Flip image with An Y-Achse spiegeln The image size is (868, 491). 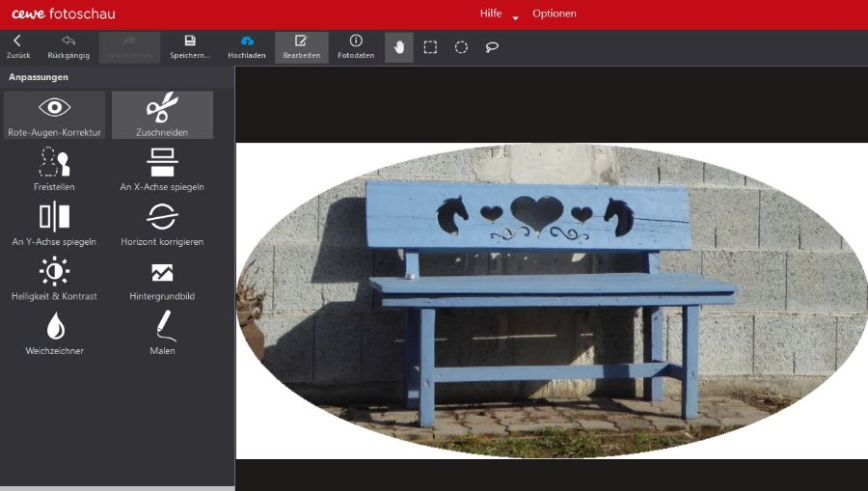pyautogui.click(x=54, y=225)
